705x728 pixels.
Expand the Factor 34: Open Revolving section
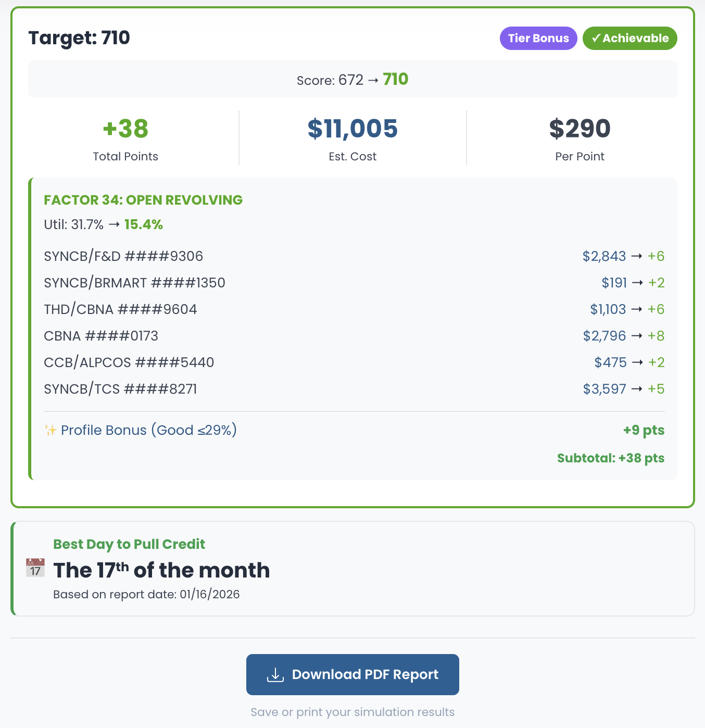pyautogui.click(x=143, y=200)
